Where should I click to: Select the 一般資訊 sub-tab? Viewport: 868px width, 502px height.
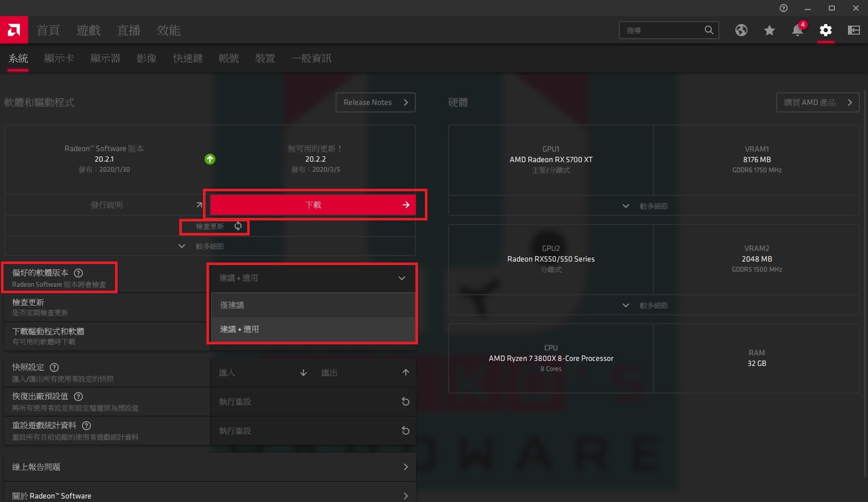click(x=311, y=58)
